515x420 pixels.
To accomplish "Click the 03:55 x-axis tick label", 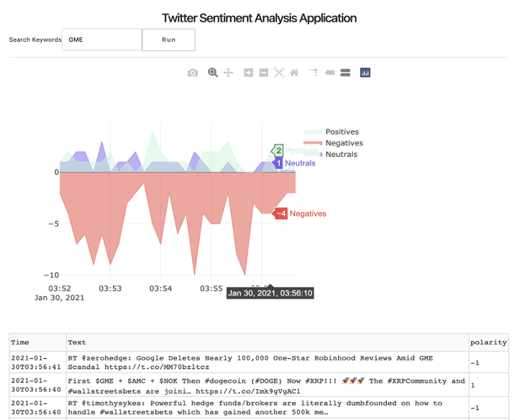I will click(211, 288).
